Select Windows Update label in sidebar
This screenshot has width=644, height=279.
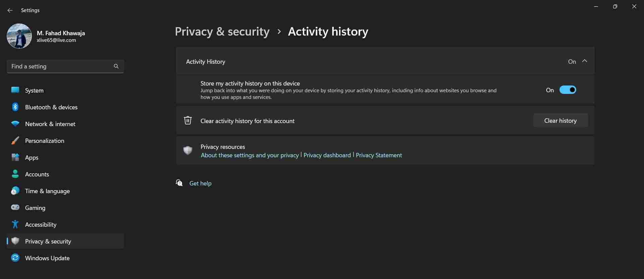[x=47, y=258]
